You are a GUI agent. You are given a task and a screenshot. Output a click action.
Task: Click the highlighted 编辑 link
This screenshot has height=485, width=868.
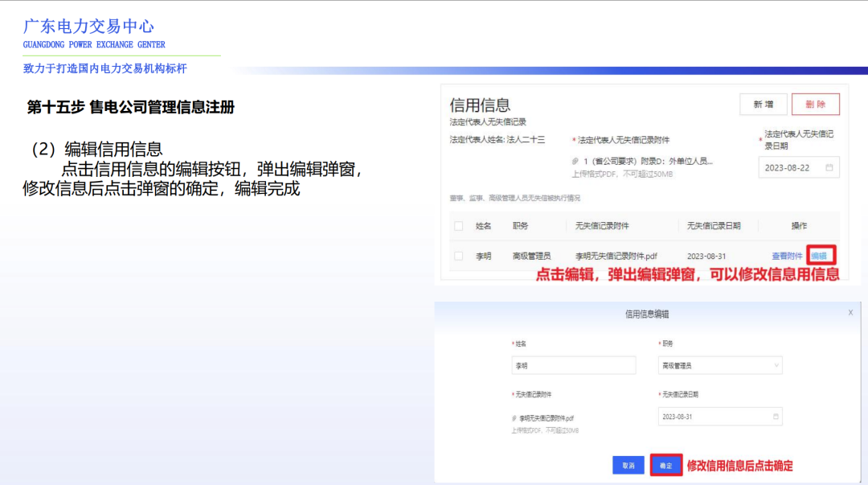(820, 253)
